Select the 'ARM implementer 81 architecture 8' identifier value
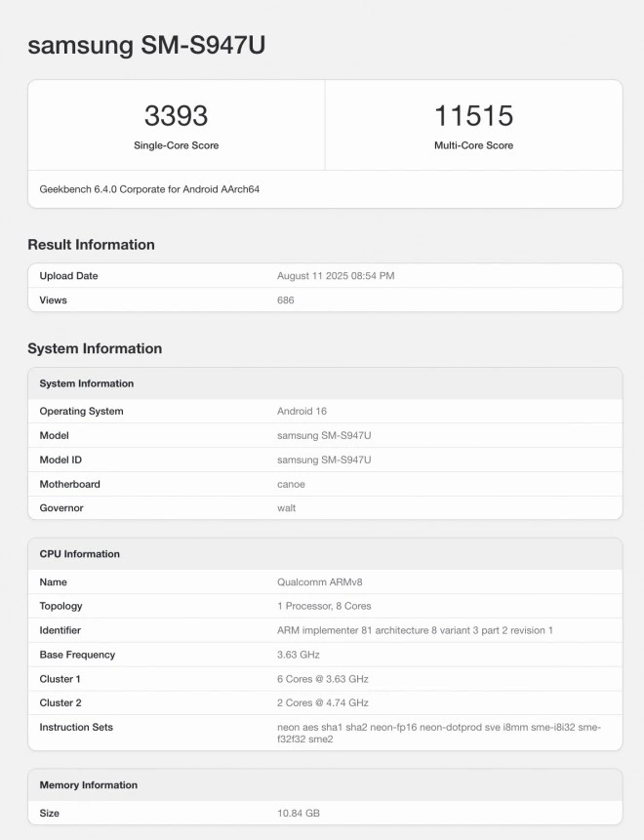 [415, 630]
